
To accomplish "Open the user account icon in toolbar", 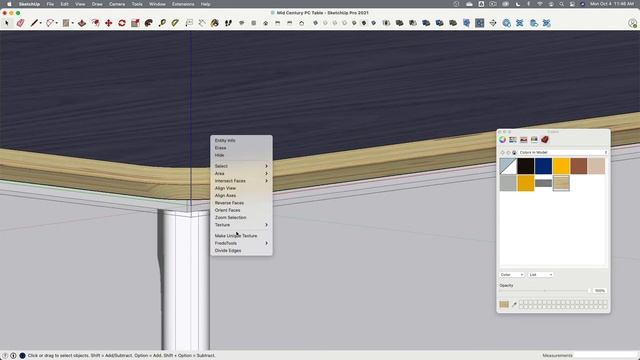I will 632,23.
